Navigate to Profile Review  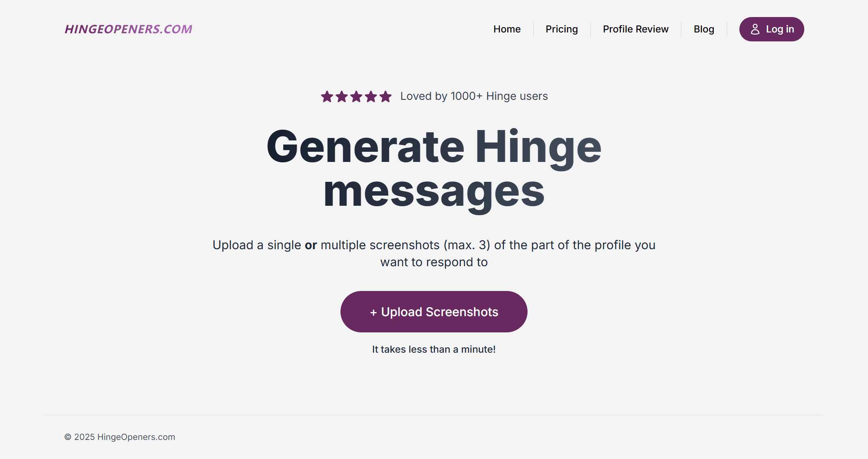(x=635, y=29)
